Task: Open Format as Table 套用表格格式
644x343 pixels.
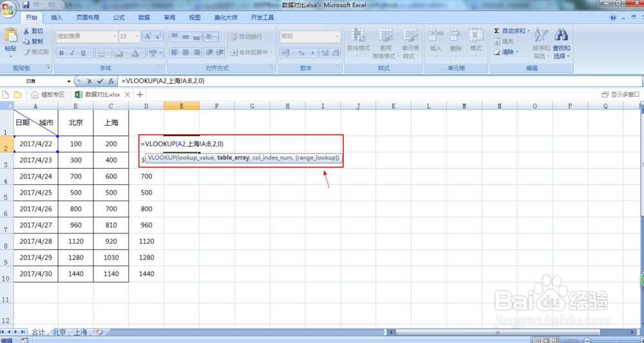Action: click(385, 43)
